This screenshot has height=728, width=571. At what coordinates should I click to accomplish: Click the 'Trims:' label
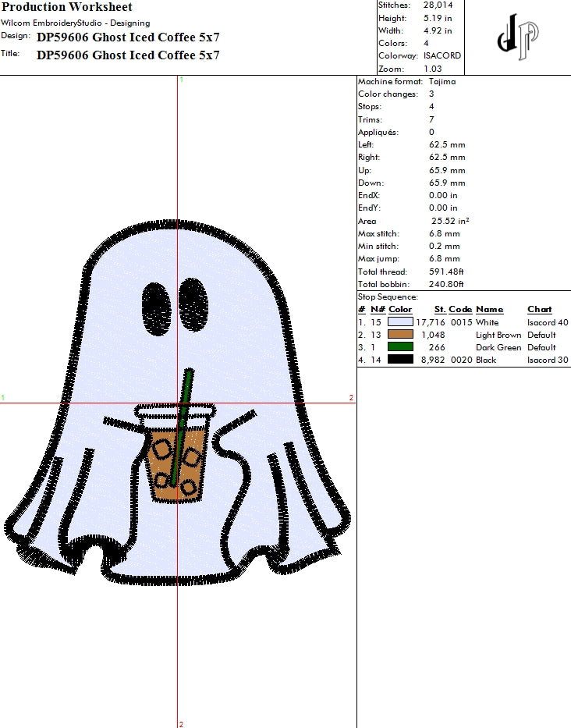coord(370,119)
